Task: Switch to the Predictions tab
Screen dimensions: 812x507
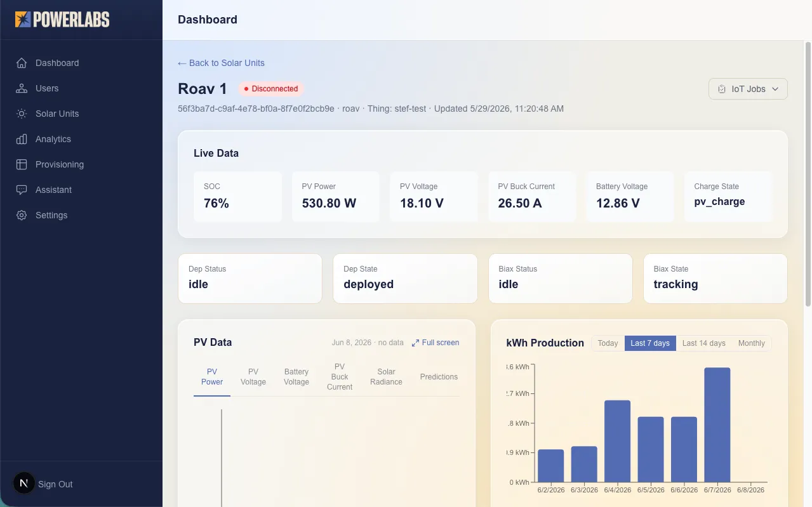Action: pos(439,377)
